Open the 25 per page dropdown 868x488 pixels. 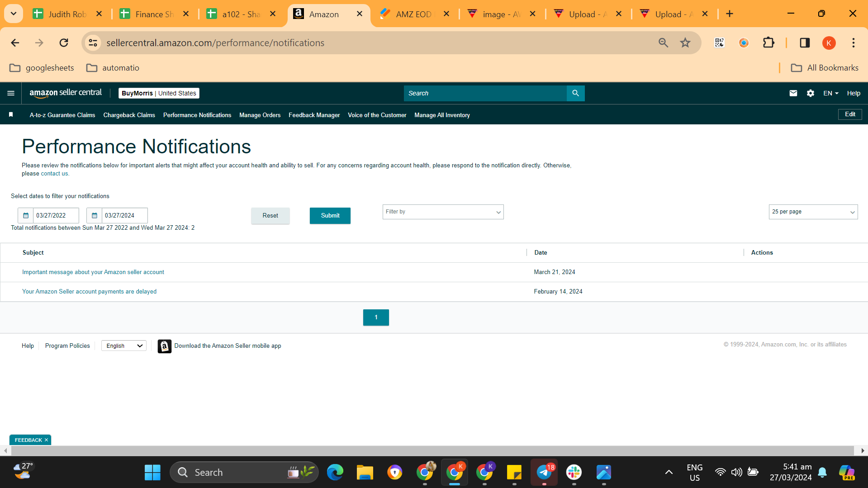click(x=813, y=212)
